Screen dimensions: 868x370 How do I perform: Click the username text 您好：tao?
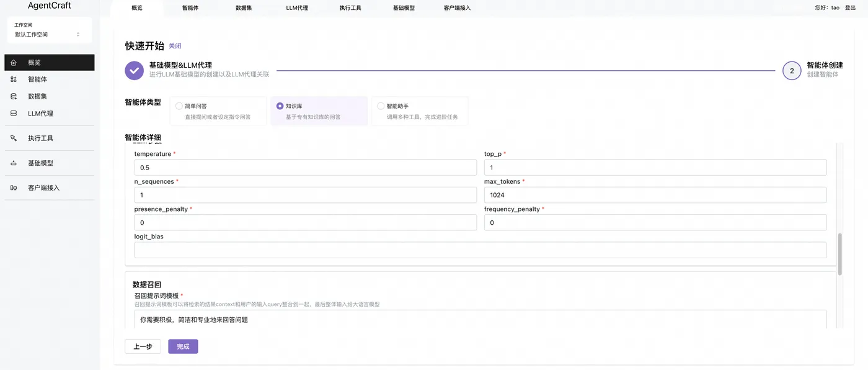[x=827, y=8]
